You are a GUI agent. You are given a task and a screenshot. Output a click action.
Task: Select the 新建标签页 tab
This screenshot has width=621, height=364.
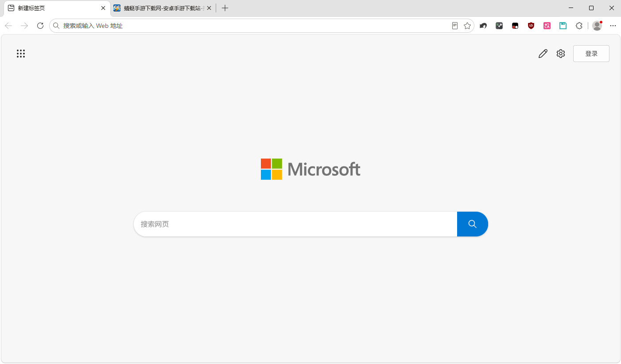pos(53,8)
